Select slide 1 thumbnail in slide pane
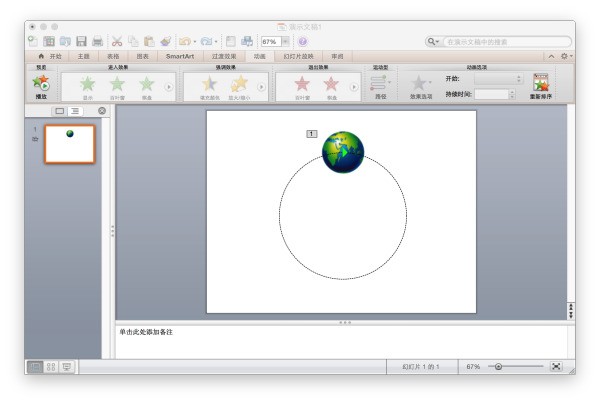 pyautogui.click(x=69, y=144)
